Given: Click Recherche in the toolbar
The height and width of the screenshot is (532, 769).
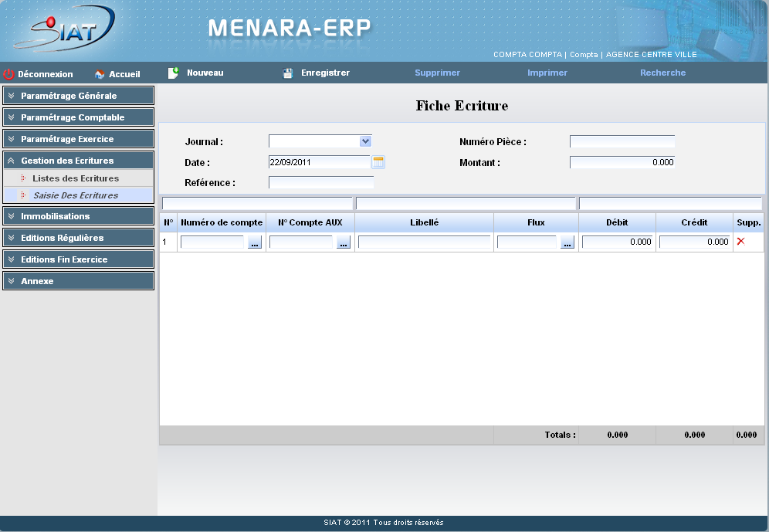Looking at the screenshot, I should click(x=663, y=73).
